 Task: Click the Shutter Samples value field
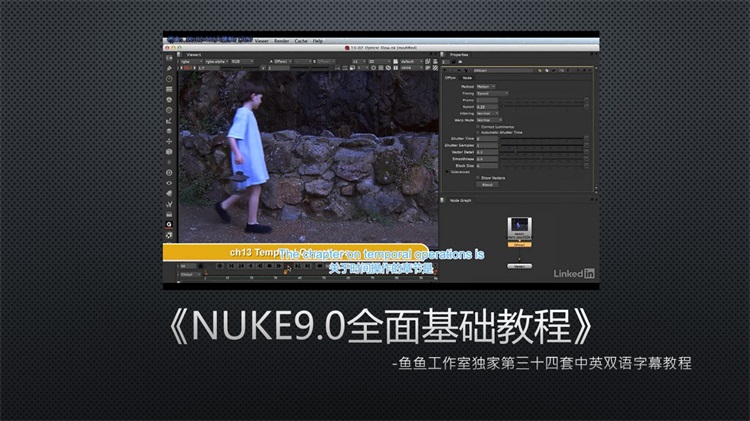coord(487,145)
